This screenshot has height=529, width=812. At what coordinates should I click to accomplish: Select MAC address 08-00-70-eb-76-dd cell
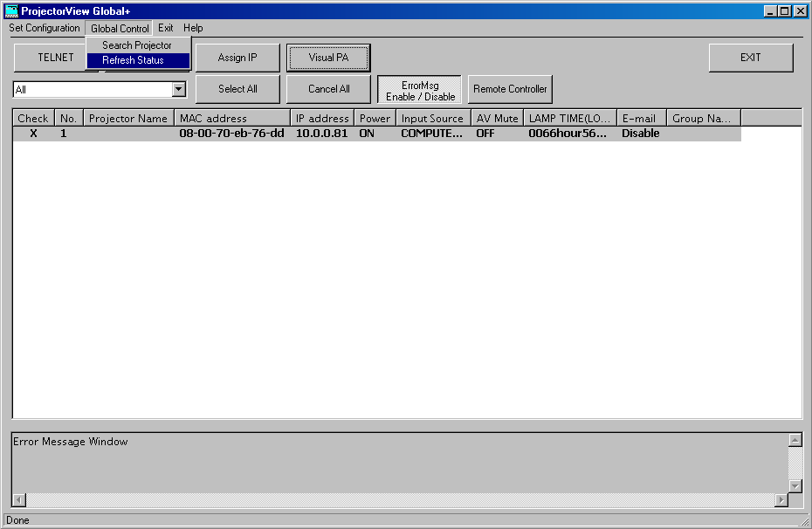[x=231, y=134]
